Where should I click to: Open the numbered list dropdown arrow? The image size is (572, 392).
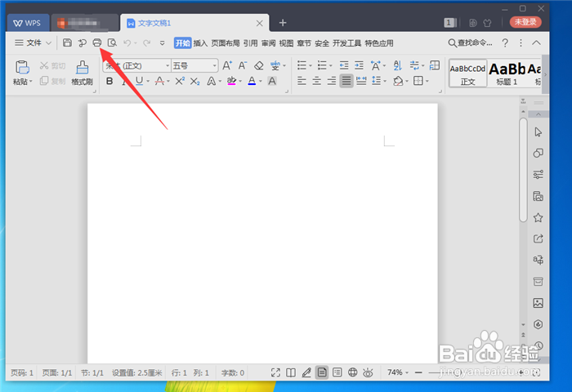[331, 66]
